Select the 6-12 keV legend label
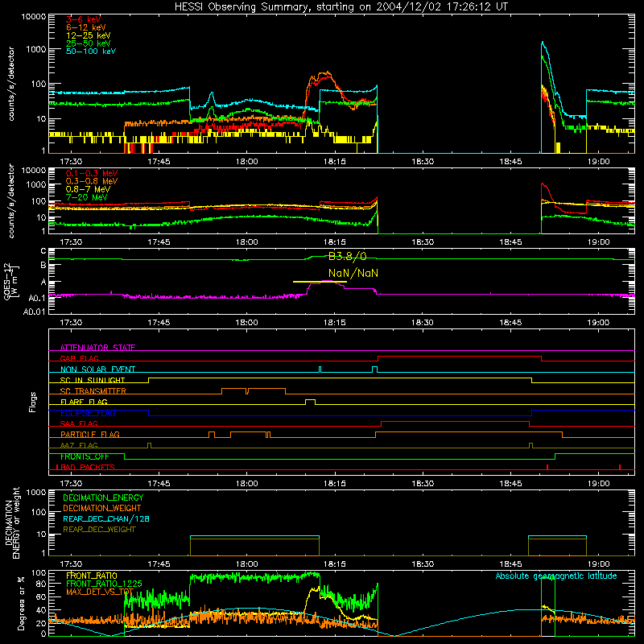 tap(86, 27)
